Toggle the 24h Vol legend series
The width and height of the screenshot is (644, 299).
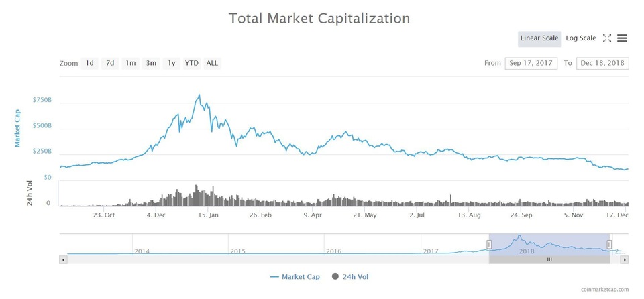[x=350, y=276]
